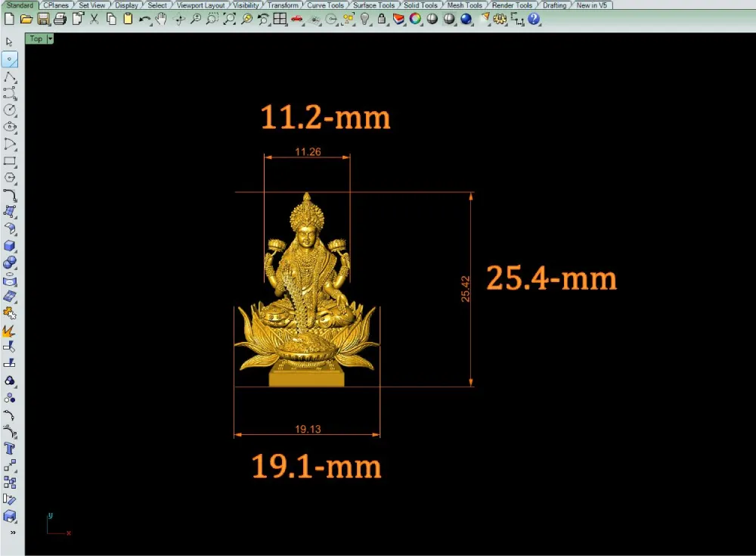Click the Copy icon

pos(111,20)
